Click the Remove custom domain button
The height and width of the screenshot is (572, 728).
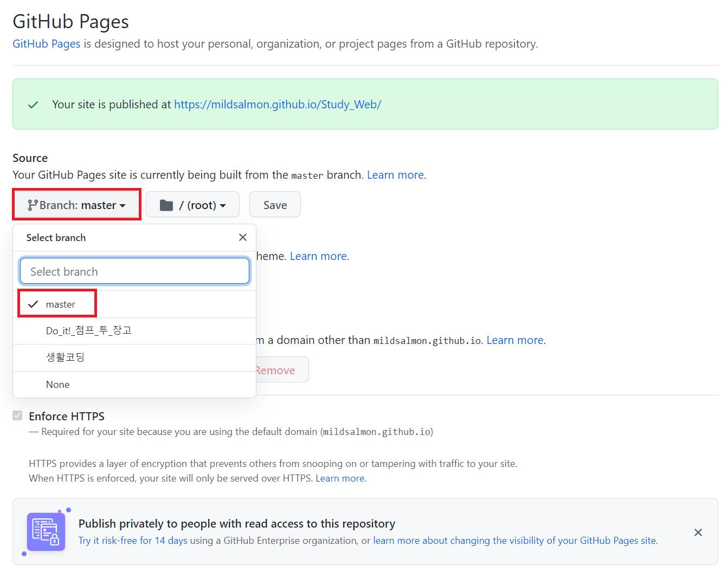pos(280,370)
